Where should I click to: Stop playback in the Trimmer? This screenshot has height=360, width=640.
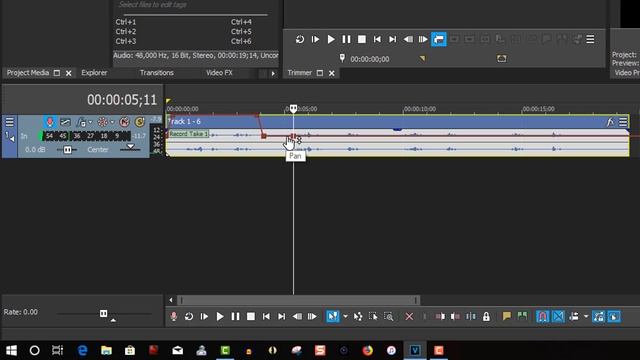tap(362, 39)
